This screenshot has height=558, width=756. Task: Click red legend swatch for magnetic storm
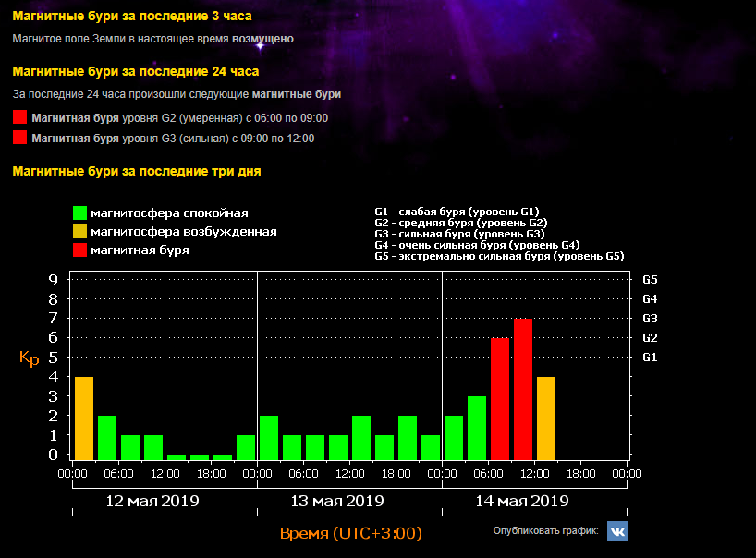(x=80, y=250)
